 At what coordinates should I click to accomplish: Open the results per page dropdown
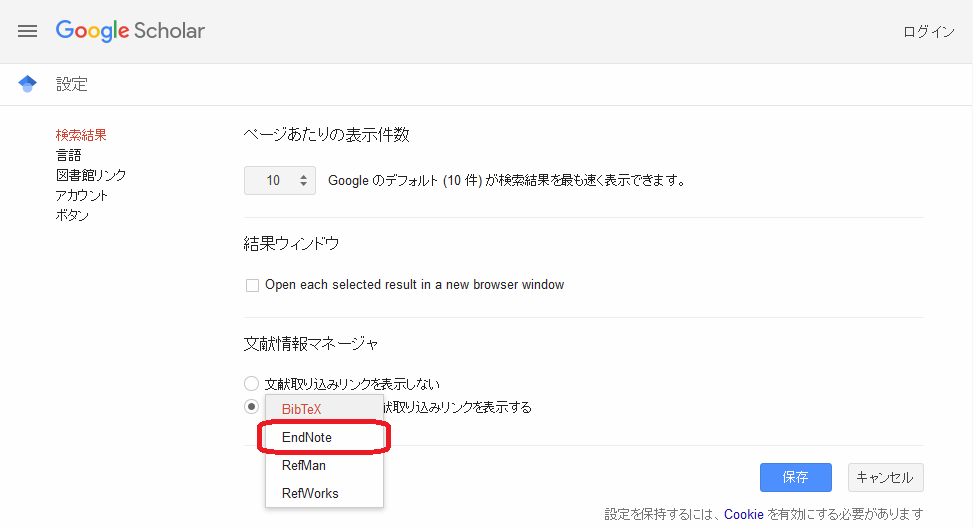coord(280,181)
